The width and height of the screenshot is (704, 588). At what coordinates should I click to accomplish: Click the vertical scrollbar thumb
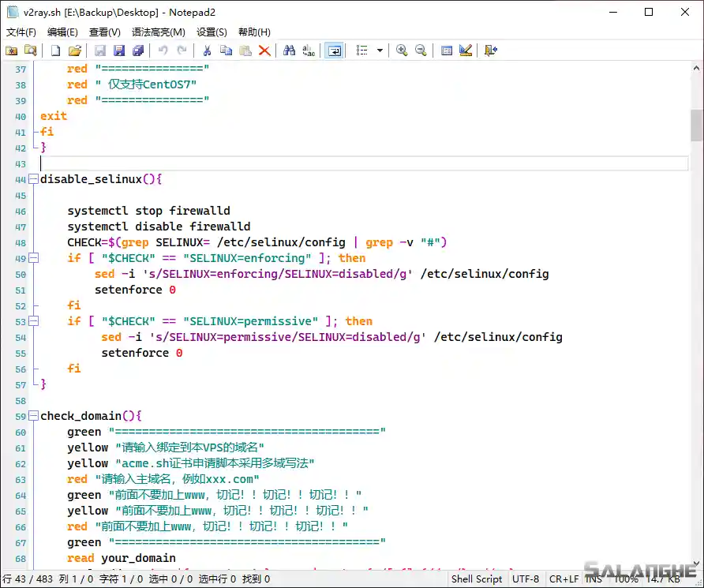696,125
